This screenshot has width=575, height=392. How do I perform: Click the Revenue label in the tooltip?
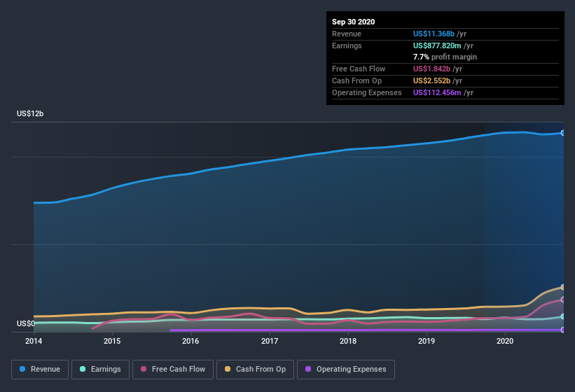(x=347, y=34)
